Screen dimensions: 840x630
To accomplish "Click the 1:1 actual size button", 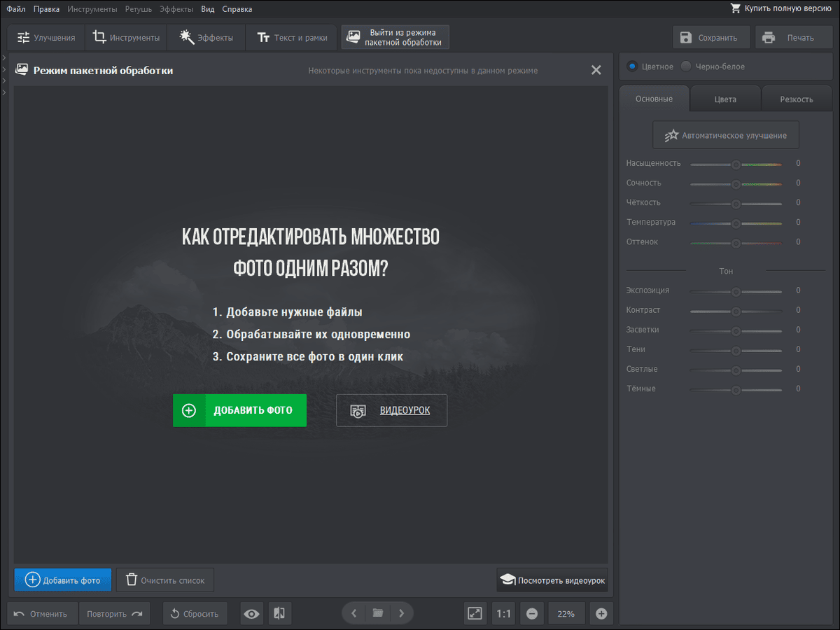I will click(503, 614).
